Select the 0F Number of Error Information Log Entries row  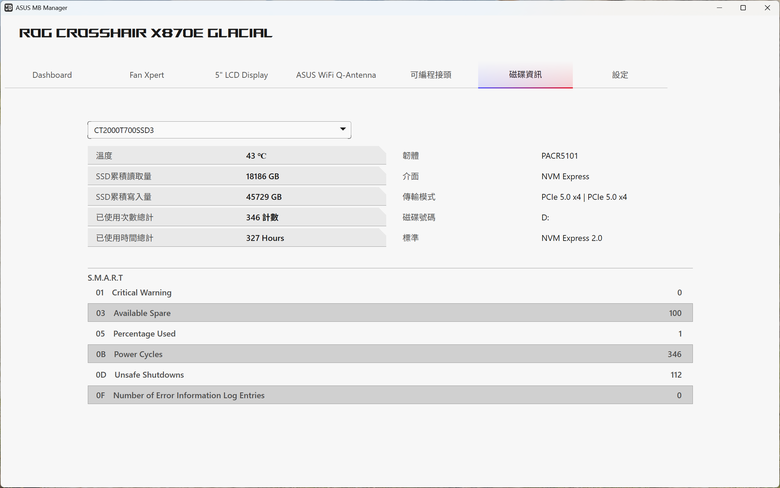[x=390, y=395]
